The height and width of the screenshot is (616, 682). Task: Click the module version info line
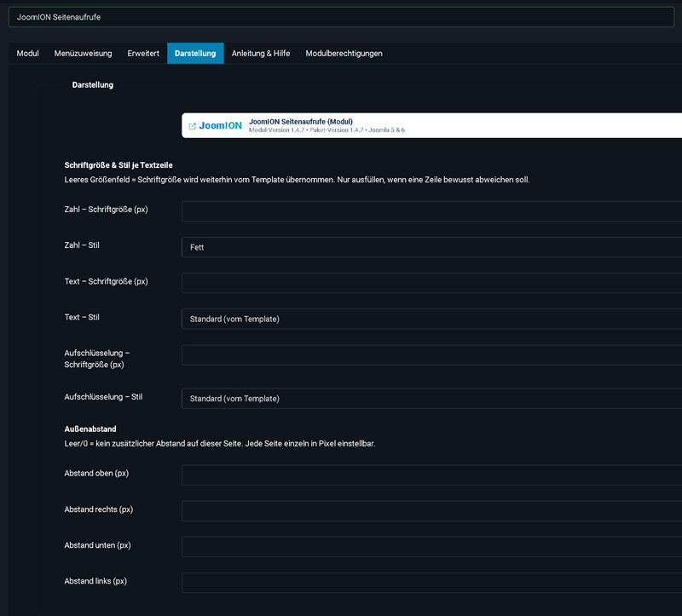coord(327,130)
